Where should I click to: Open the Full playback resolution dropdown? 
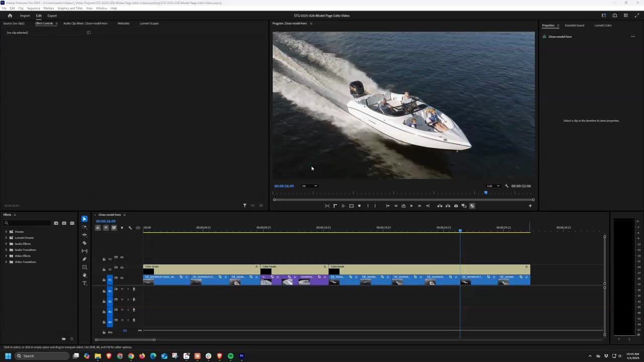click(493, 186)
